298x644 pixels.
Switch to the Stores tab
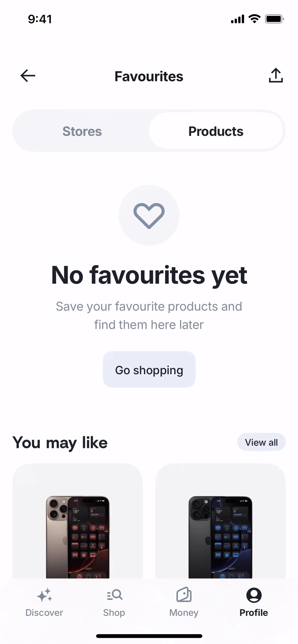(82, 131)
